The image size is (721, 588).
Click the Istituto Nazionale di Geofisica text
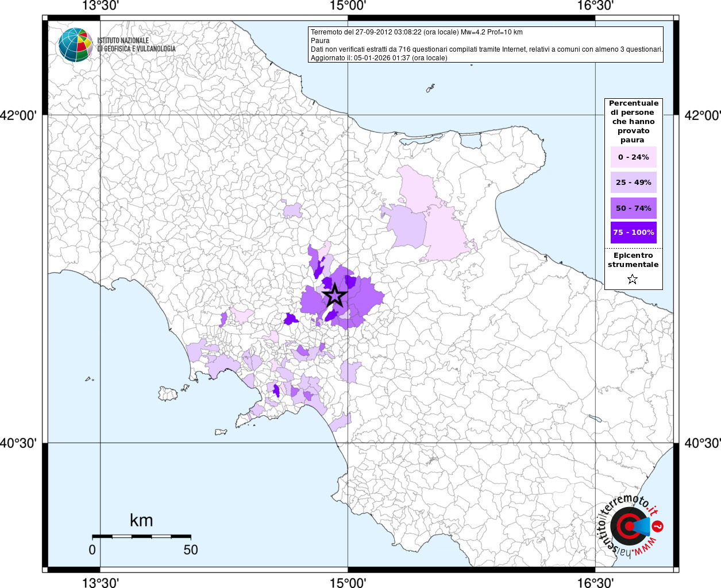[x=136, y=45]
